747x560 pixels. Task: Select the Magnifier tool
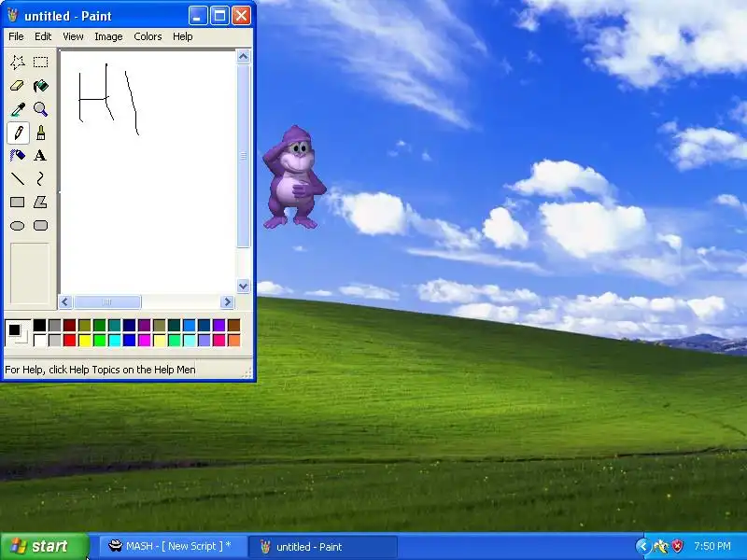click(x=40, y=109)
